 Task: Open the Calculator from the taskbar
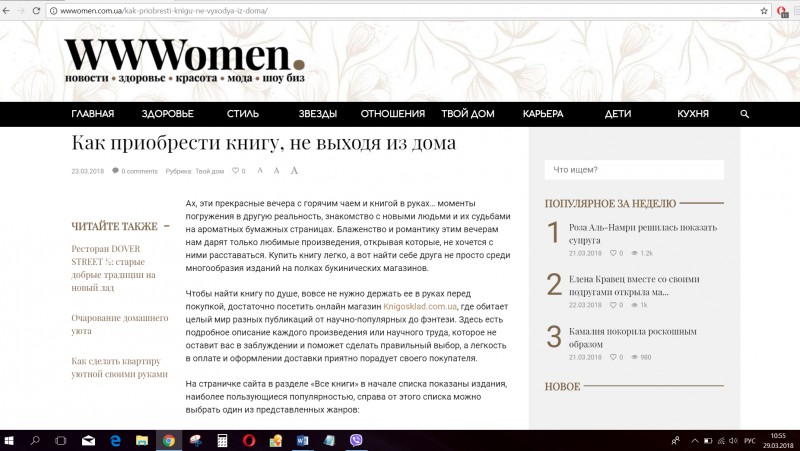point(222,440)
